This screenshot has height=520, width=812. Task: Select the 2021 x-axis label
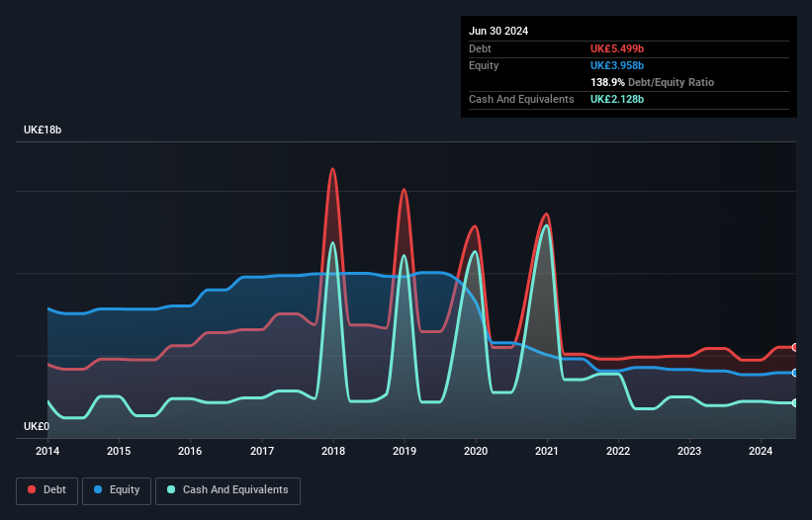(x=547, y=451)
